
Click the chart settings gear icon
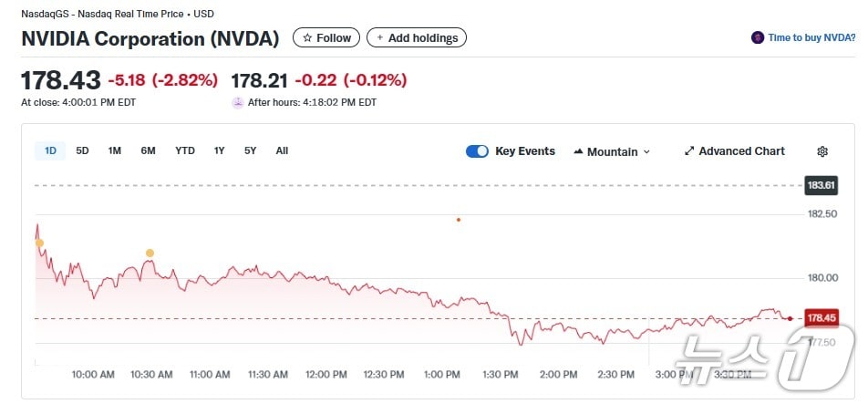pyautogui.click(x=822, y=151)
